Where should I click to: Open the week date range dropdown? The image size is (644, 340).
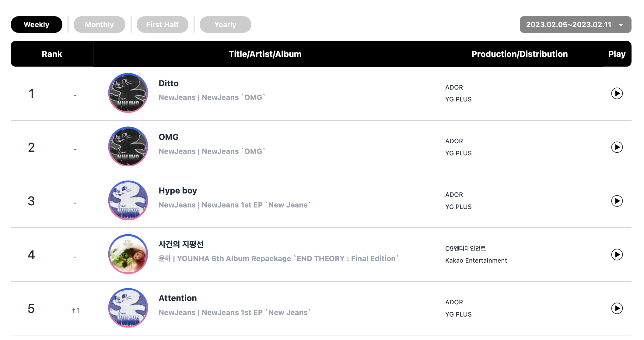575,24
